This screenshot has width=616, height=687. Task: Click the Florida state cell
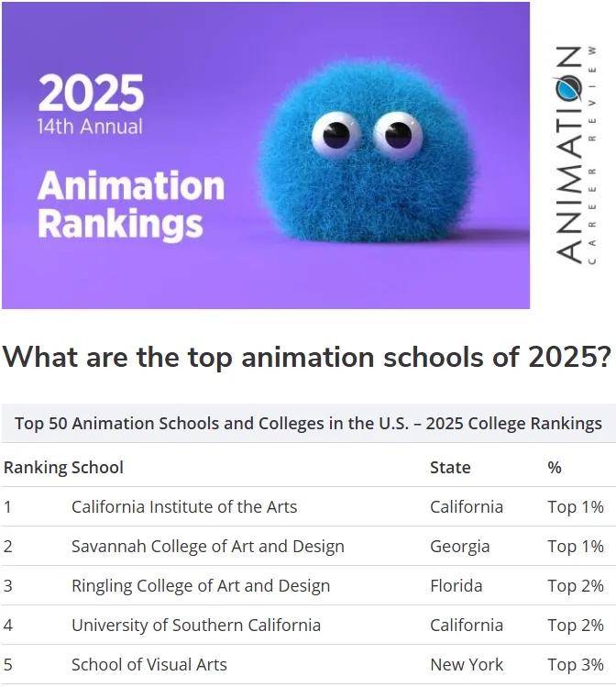click(x=456, y=585)
